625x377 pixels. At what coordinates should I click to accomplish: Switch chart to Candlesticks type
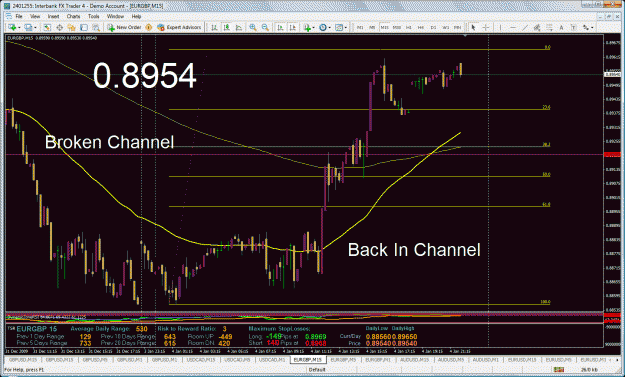(226, 27)
